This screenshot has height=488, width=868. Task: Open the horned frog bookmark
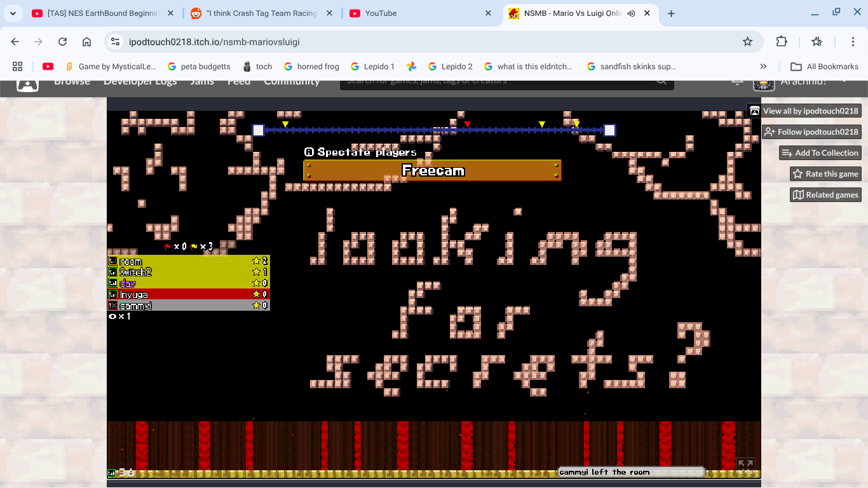pos(312,67)
